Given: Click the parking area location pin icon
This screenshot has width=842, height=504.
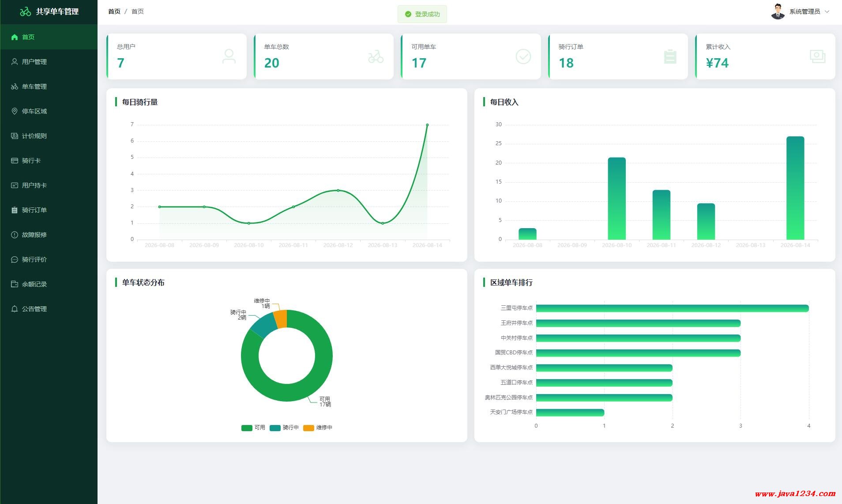Looking at the screenshot, I should click(x=15, y=111).
